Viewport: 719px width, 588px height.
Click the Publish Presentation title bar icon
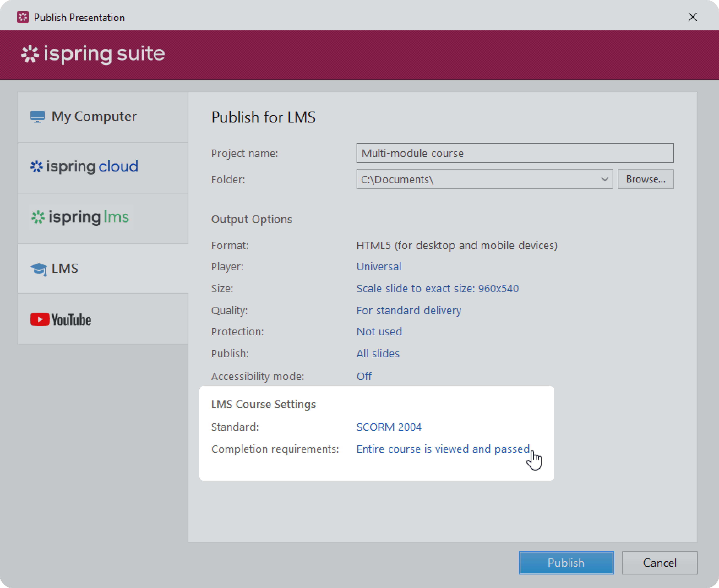click(x=23, y=17)
